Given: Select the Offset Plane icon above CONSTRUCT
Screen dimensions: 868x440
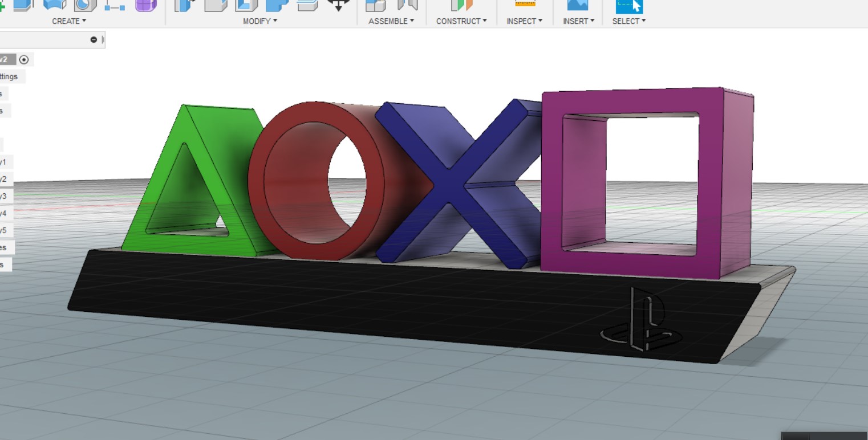Looking at the screenshot, I should pyautogui.click(x=461, y=5).
